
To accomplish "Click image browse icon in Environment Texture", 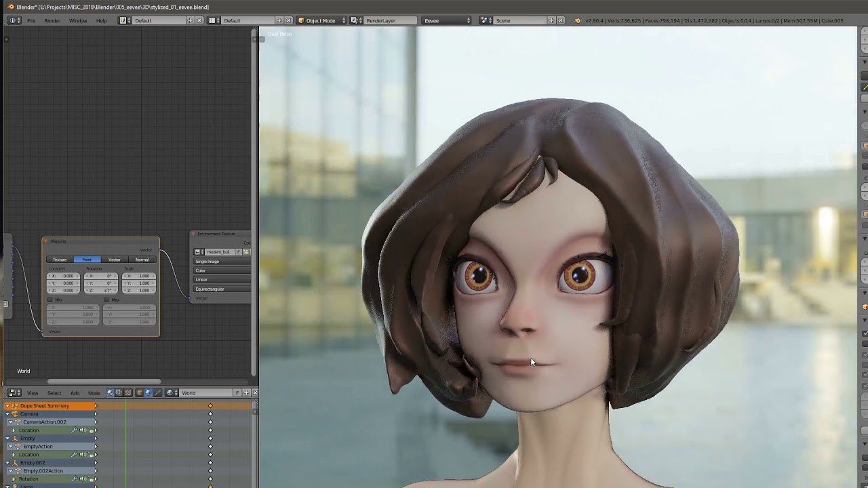I will [x=199, y=252].
